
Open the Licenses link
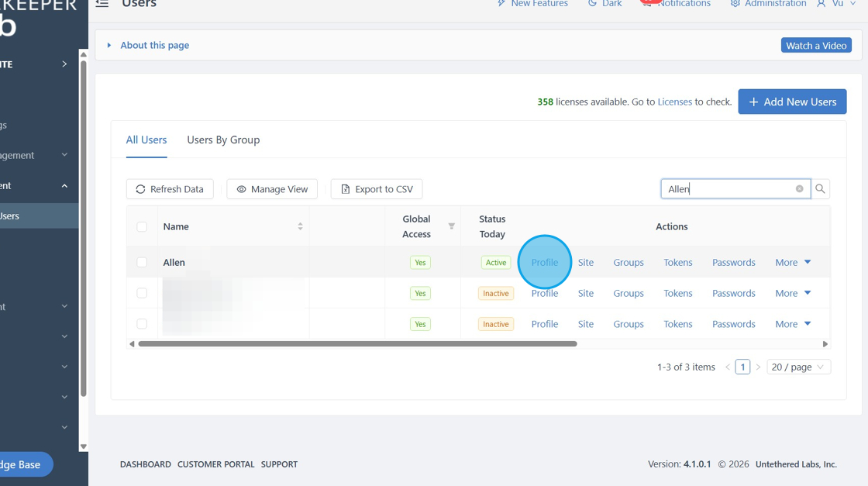point(674,102)
